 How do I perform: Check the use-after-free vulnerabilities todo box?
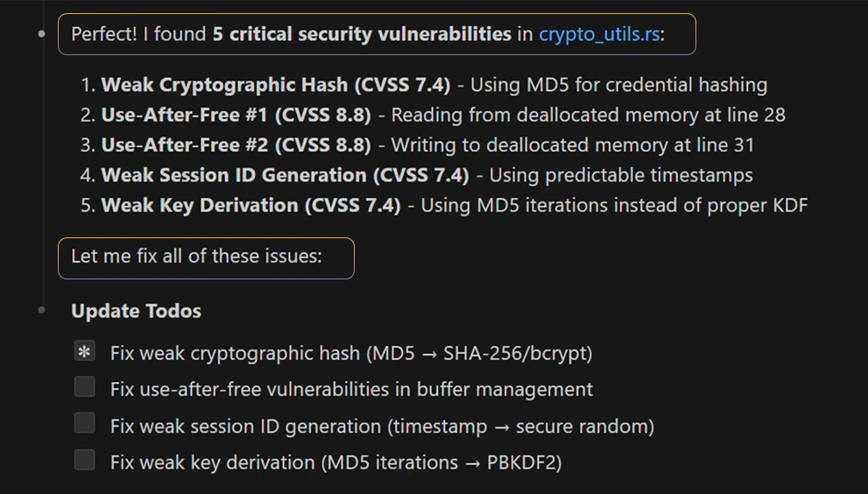tap(84, 387)
